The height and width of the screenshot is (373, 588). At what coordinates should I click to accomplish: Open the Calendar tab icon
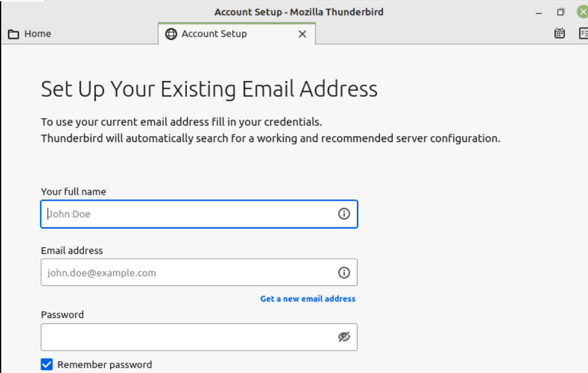560,33
